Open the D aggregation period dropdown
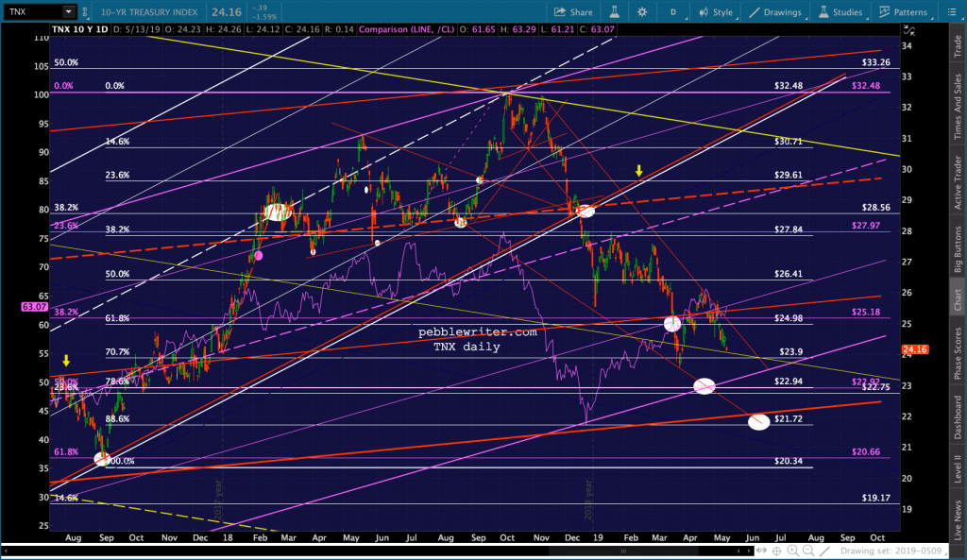The width and height of the screenshot is (967, 560). pyautogui.click(x=673, y=11)
